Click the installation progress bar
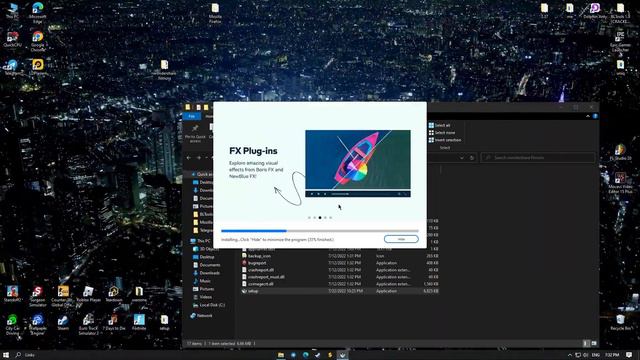Screen dimensions: 640x360 pos(320,231)
